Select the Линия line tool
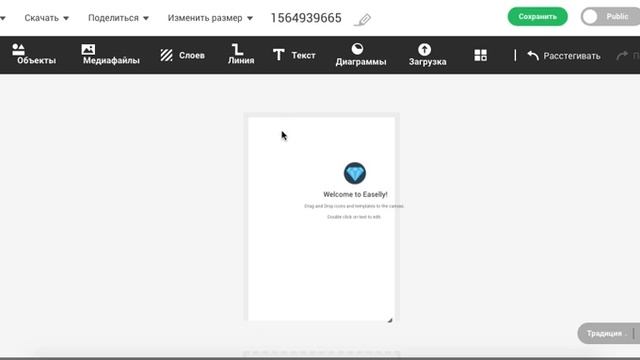 click(241, 55)
